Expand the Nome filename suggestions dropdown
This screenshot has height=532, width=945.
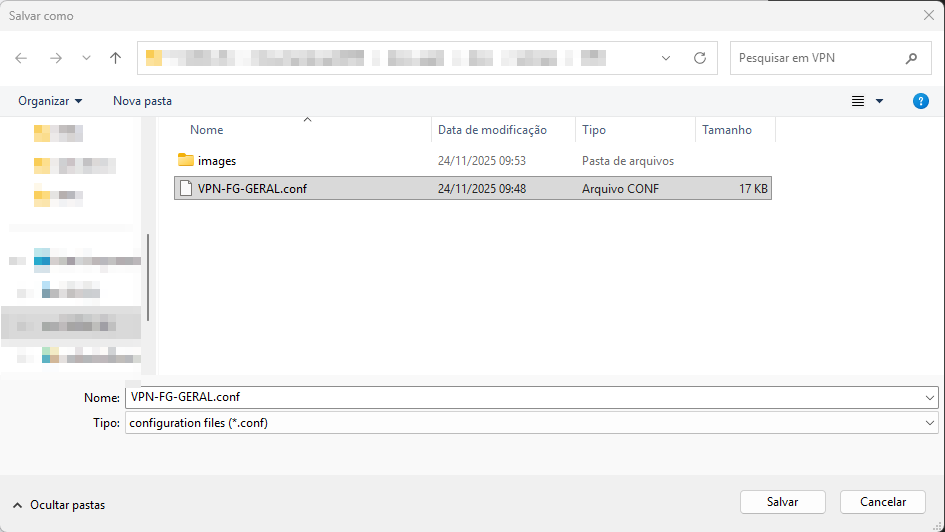coord(931,397)
